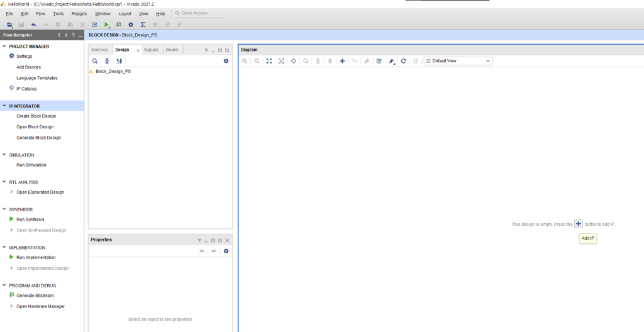Click the Paste icon in main toolbar

[70, 25]
